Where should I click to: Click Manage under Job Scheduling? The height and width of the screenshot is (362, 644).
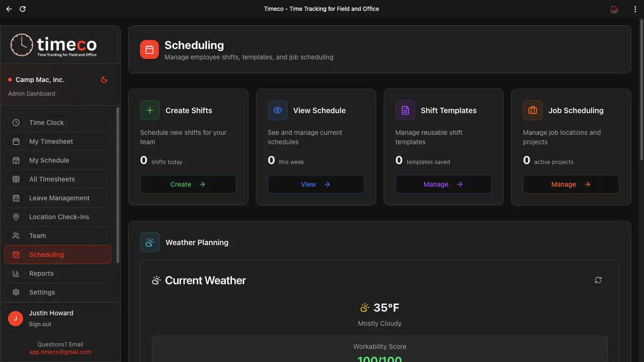(571, 184)
